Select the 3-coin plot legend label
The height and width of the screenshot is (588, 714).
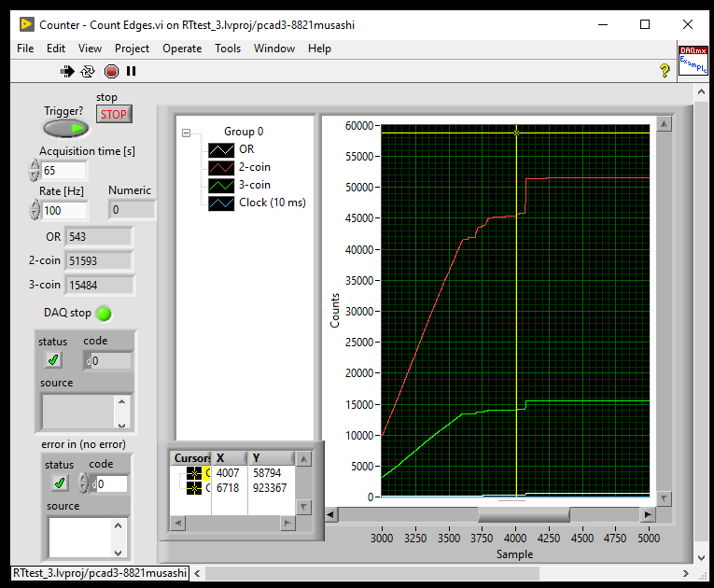255,185
